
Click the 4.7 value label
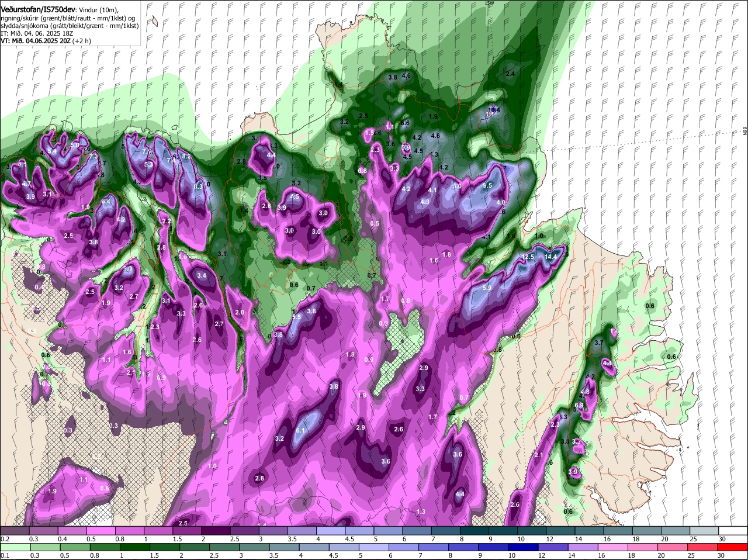pyautogui.click(x=26, y=184)
